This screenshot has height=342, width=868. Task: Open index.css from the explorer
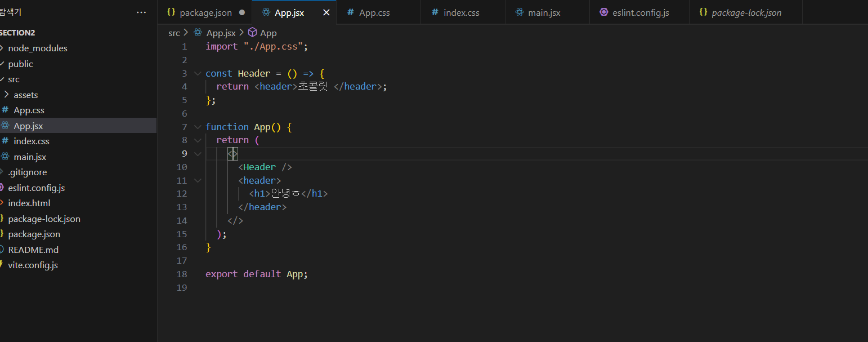[32, 141]
